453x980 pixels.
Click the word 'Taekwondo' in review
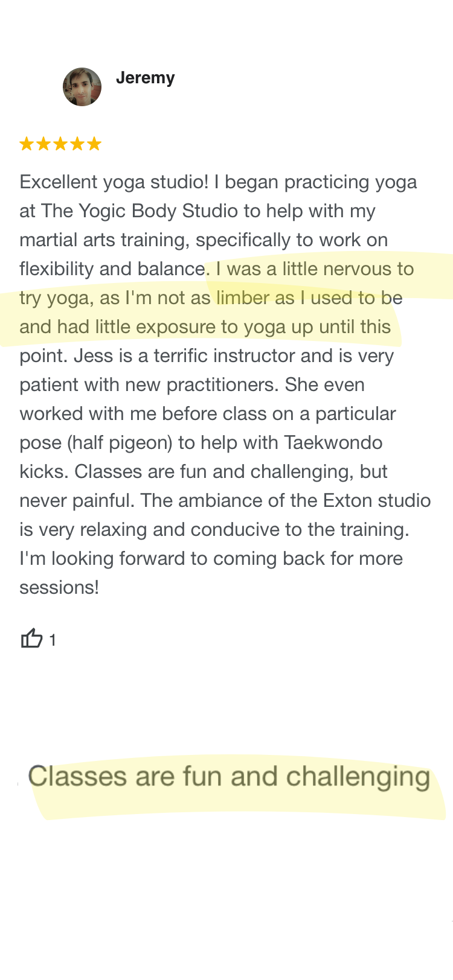click(x=333, y=443)
